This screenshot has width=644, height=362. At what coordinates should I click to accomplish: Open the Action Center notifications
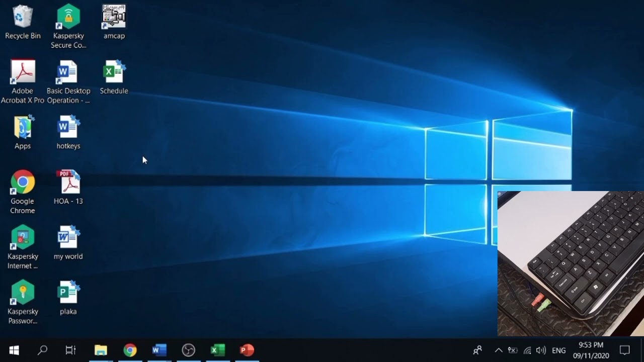pyautogui.click(x=624, y=350)
